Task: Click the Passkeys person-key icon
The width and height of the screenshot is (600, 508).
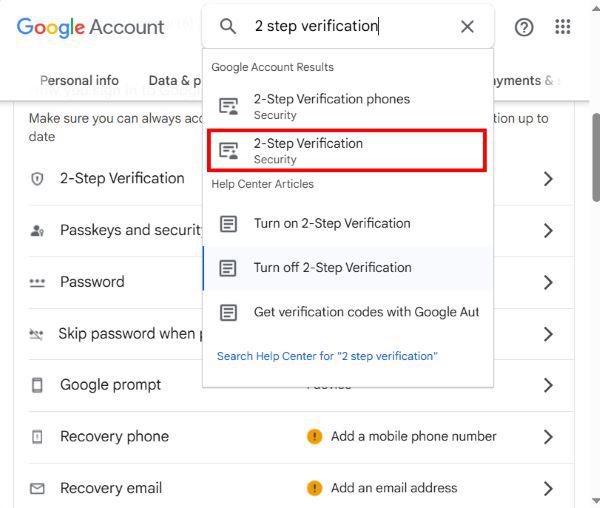Action: (x=37, y=231)
